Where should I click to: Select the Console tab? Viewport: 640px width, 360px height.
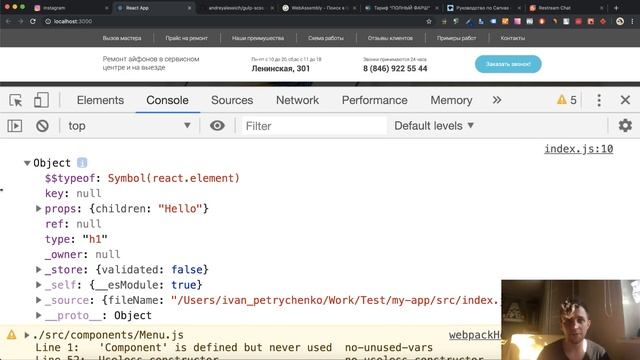(167, 100)
